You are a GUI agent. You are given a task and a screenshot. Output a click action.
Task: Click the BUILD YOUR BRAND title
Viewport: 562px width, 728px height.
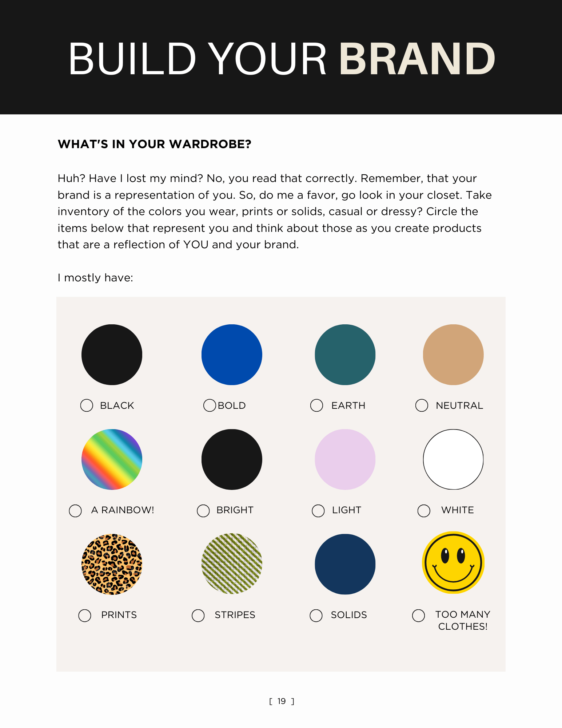tap(281, 59)
